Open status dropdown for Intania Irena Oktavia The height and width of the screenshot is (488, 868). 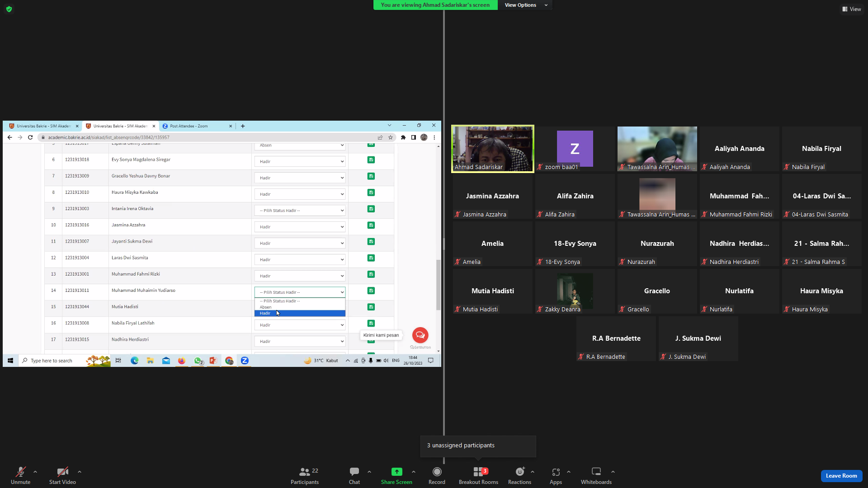300,211
